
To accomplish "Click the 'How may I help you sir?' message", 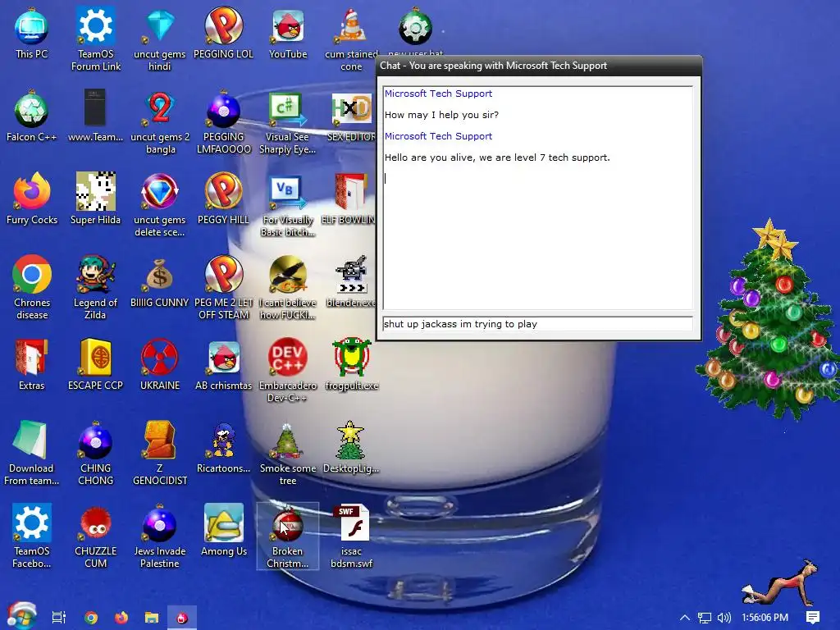I will (x=441, y=115).
